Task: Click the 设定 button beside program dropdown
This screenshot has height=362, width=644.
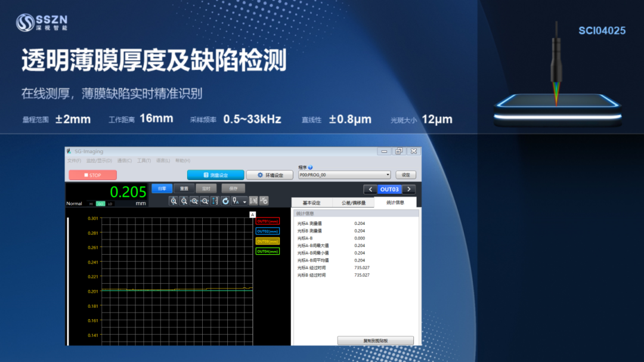Action: click(x=406, y=175)
